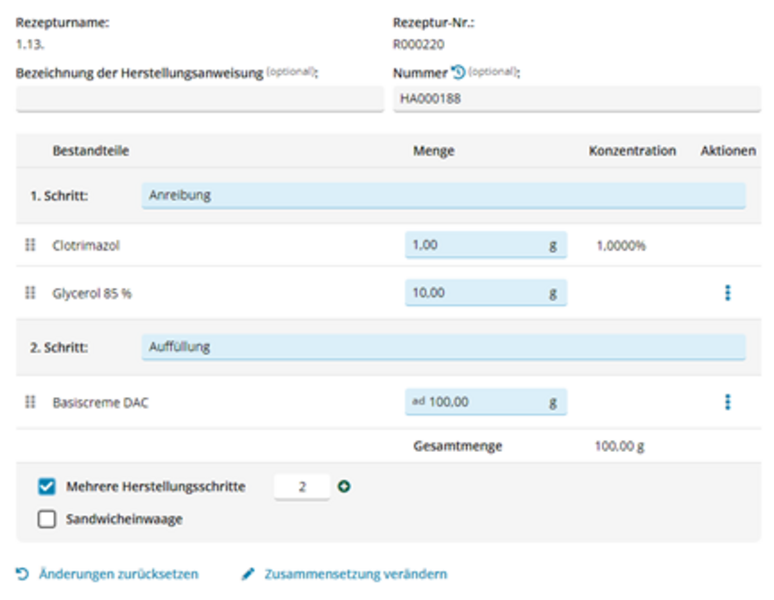774x600 pixels.
Task: Click the undo arrow icon for resetting changes
Action: (23, 574)
